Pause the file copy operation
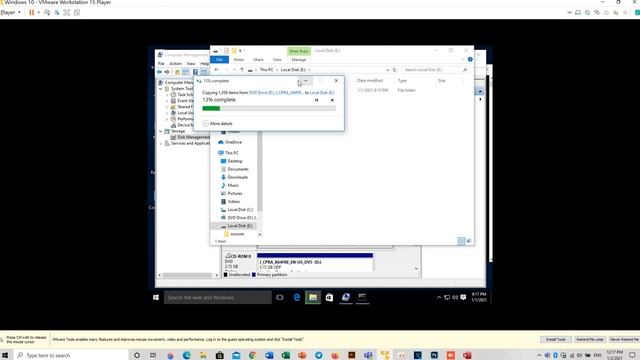The image size is (640, 360). point(316,100)
